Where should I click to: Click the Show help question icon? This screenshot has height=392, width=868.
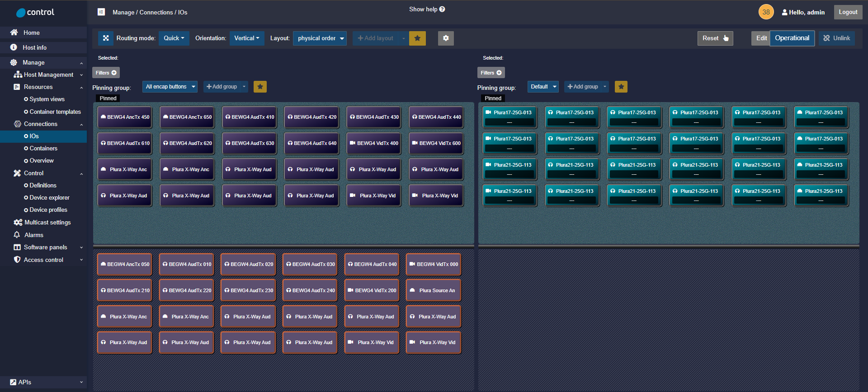[442, 9]
